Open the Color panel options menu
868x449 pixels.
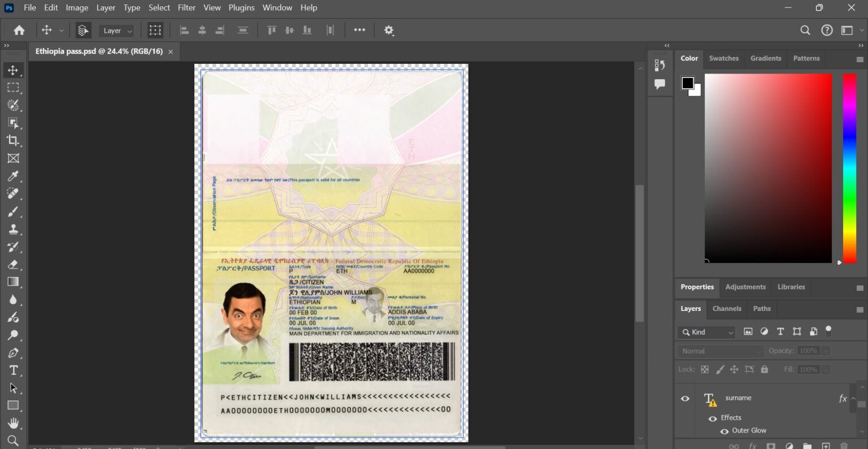point(860,59)
